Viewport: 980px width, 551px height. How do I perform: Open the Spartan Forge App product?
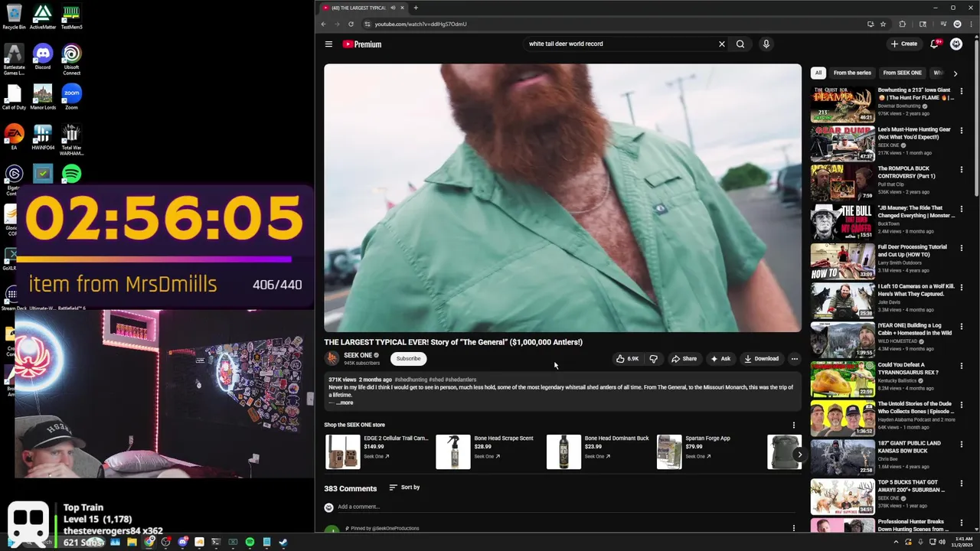[708, 452]
